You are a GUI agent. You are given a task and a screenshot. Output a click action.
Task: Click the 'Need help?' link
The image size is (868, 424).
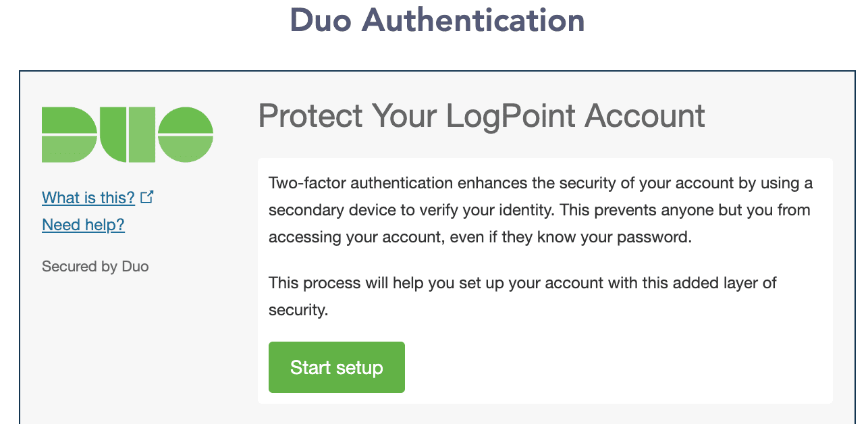coord(83,224)
